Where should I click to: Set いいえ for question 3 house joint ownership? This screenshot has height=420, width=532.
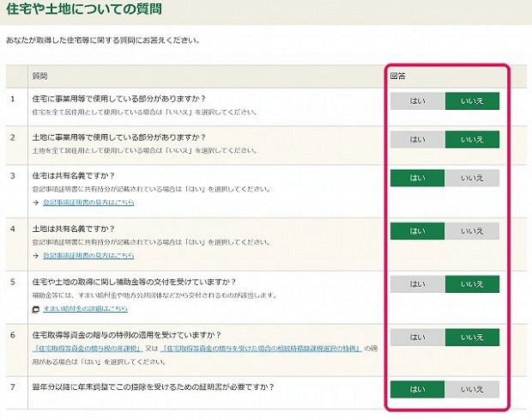pos(472,178)
